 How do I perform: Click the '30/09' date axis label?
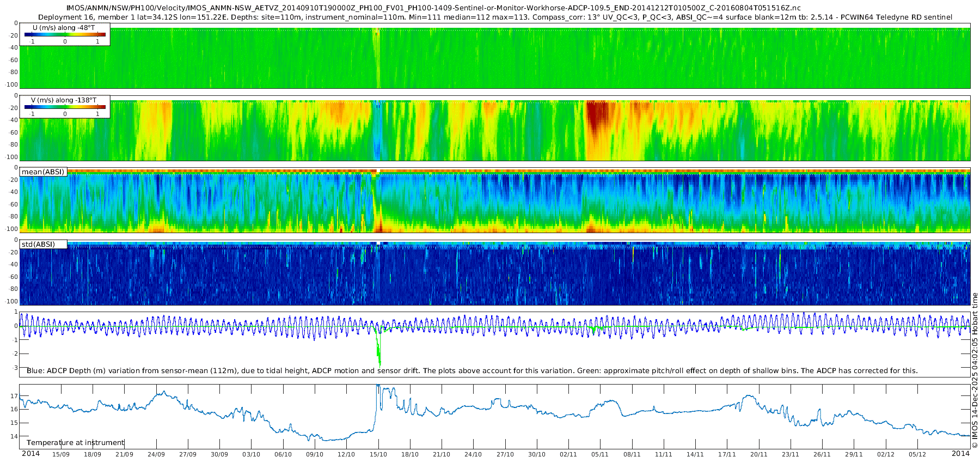[219, 454]
